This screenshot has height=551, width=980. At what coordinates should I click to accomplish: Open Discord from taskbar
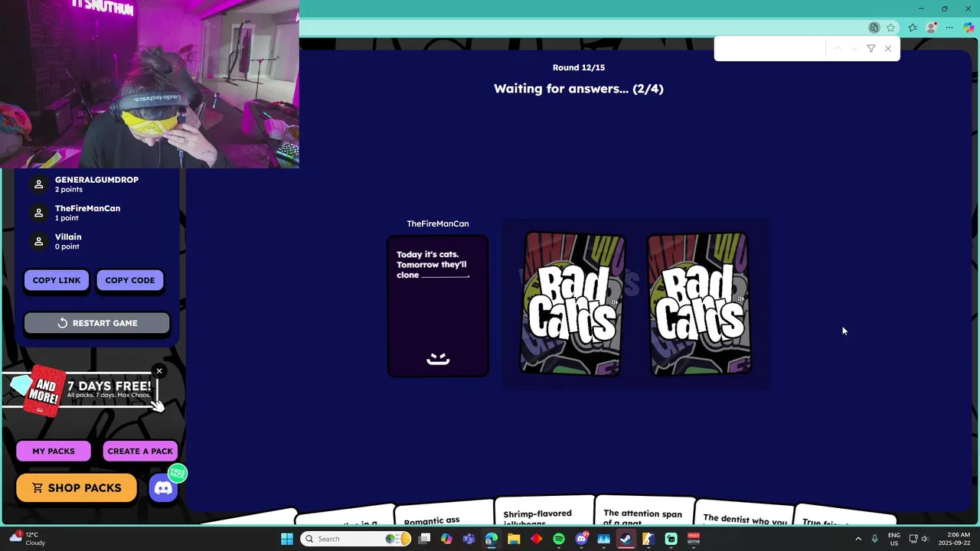tap(581, 539)
